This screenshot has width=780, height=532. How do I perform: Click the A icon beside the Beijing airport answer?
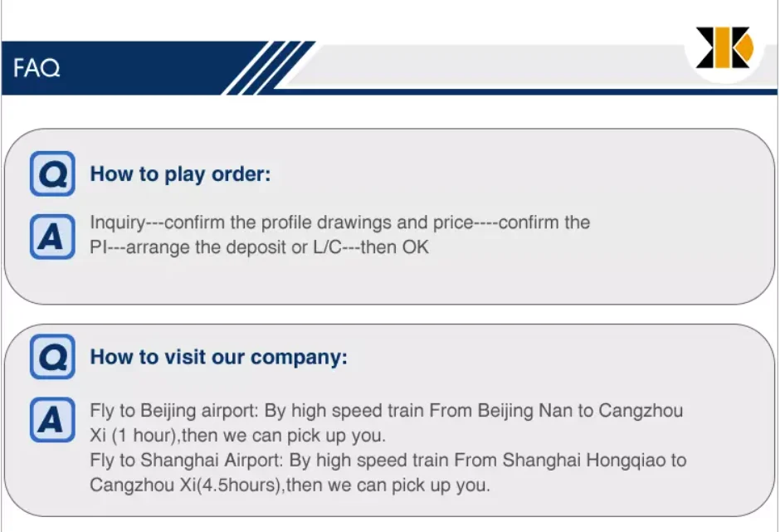52,420
